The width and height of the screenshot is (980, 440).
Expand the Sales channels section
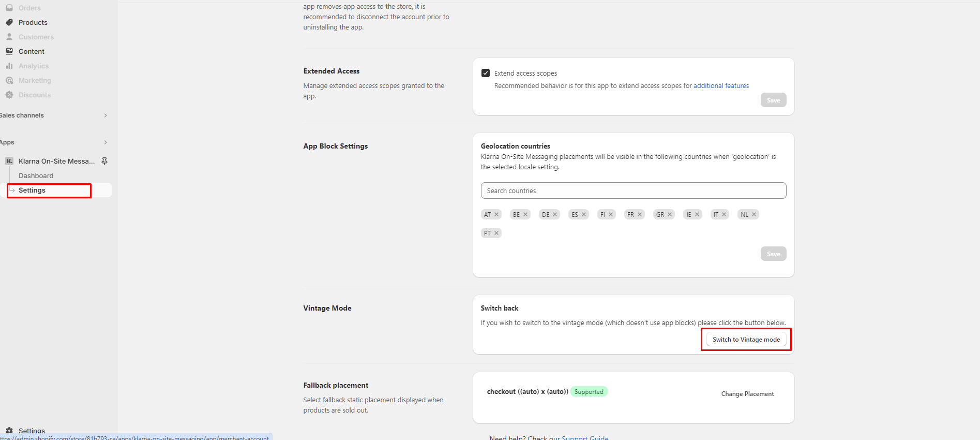tap(105, 115)
